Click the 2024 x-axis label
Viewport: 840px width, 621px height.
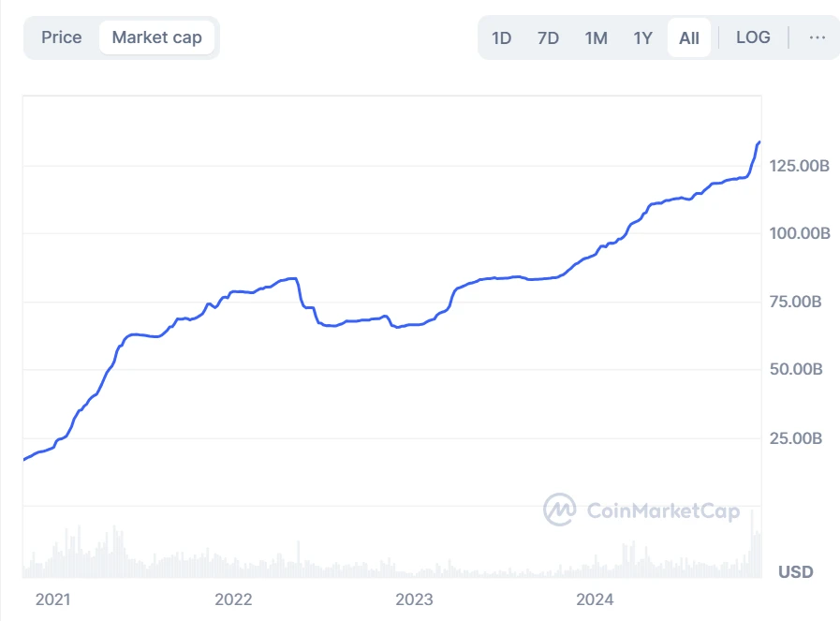tap(595, 599)
